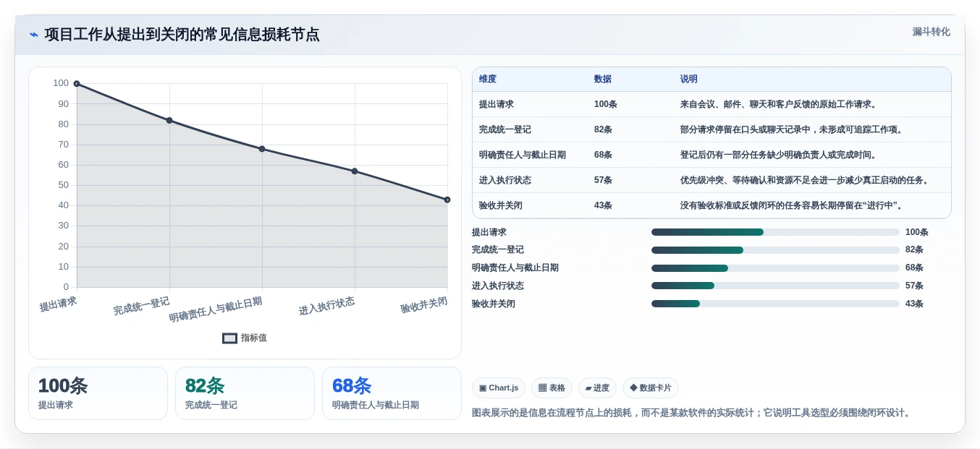This screenshot has width=980, height=449.
Task: Select the 提出请求 table row cell
Action: click(x=497, y=104)
